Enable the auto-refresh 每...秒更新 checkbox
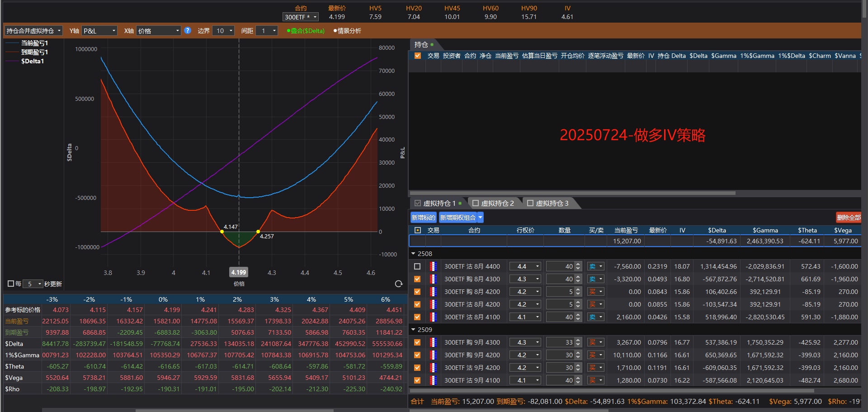The height and width of the screenshot is (412, 868). [x=11, y=284]
